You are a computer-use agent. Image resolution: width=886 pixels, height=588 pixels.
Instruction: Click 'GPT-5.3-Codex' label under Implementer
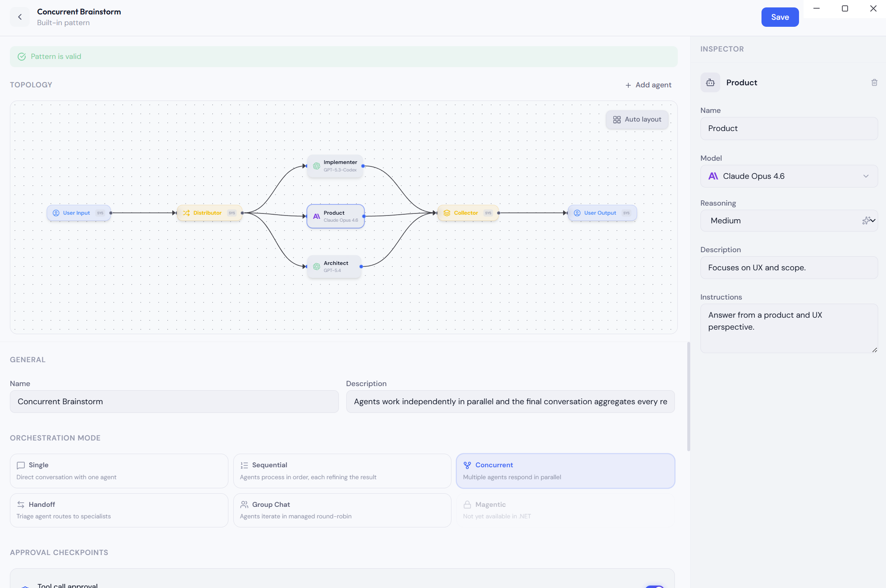[340, 170]
